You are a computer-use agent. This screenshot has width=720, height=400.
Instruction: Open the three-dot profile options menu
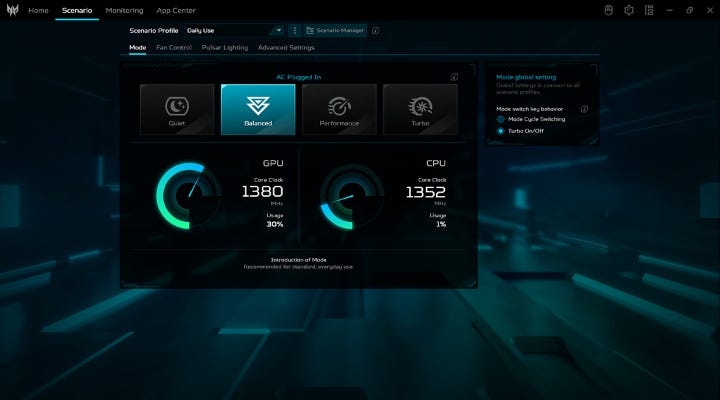pyautogui.click(x=294, y=30)
